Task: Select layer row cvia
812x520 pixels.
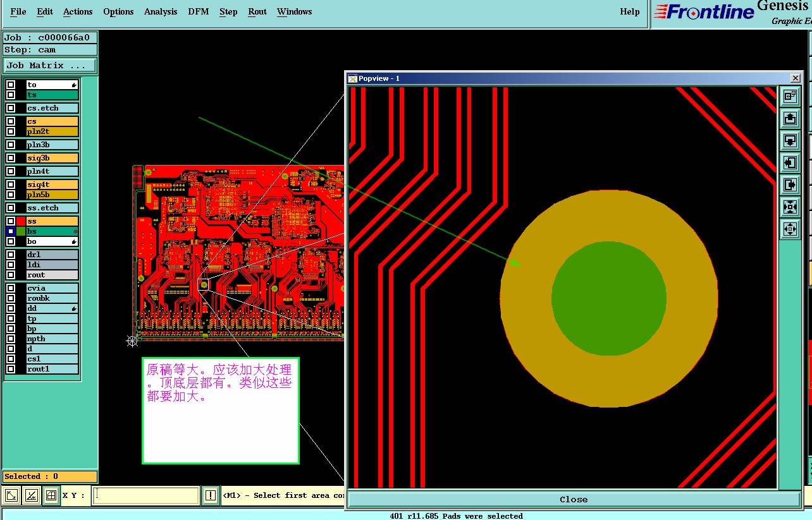Action: (x=52, y=288)
